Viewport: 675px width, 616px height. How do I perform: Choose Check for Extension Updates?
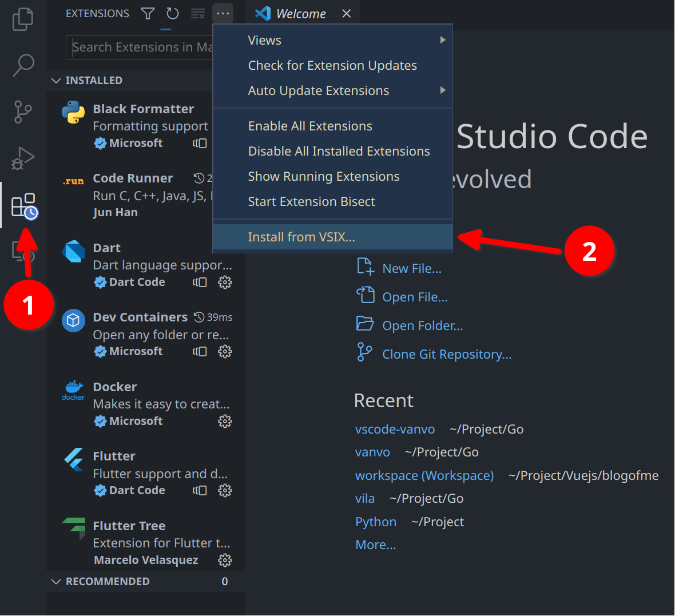[333, 65]
